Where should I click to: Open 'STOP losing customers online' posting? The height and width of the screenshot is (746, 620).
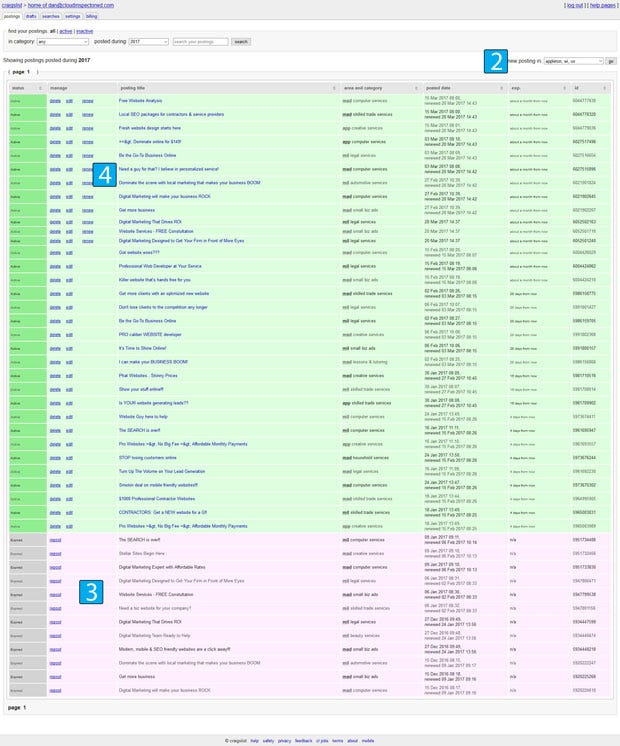148,458
